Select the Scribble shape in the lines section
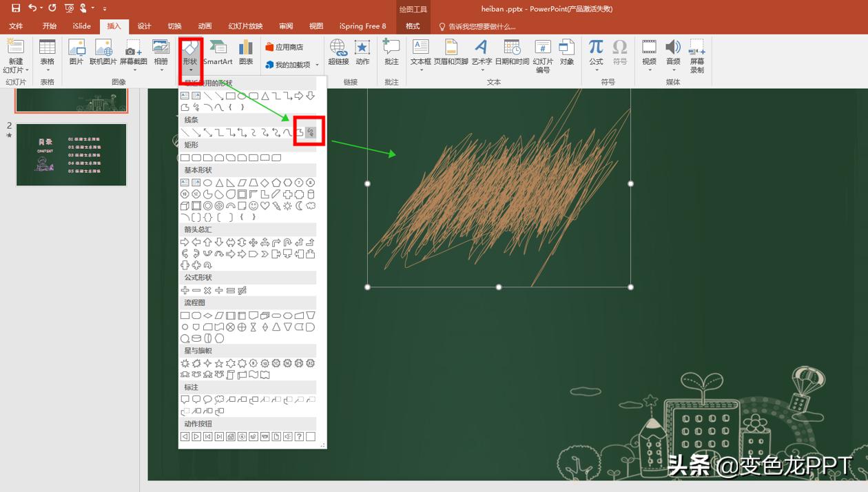 point(311,132)
